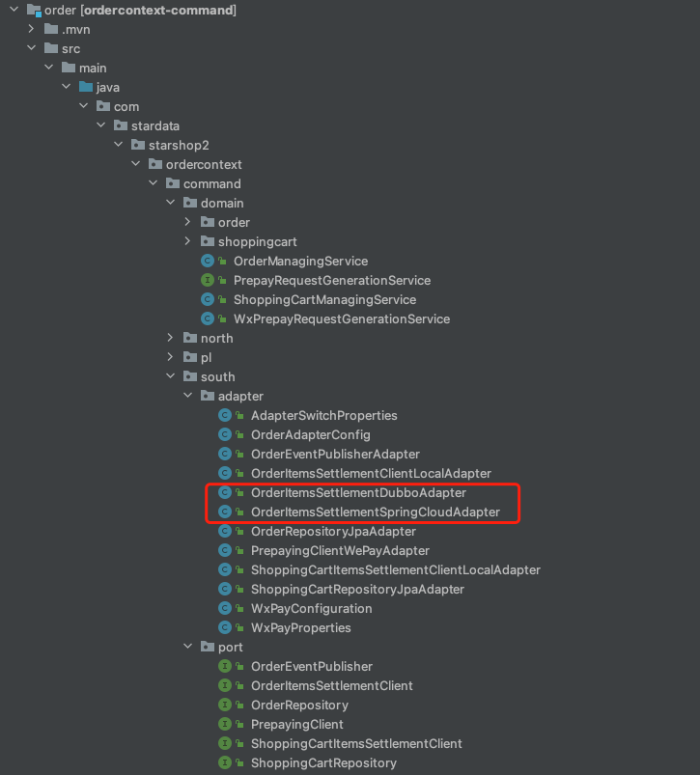Collapse the com package chevron
700x775 pixels.
pyautogui.click(x=84, y=106)
